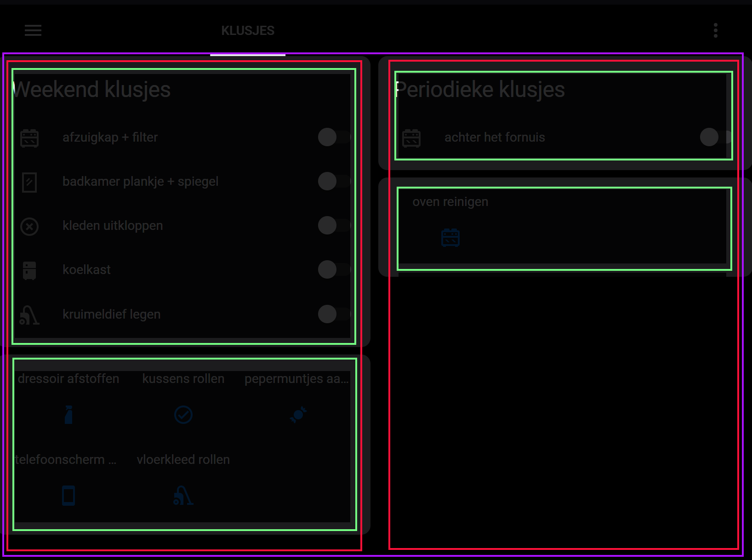
Task: Open the three-dot overflow menu
Action: (715, 30)
